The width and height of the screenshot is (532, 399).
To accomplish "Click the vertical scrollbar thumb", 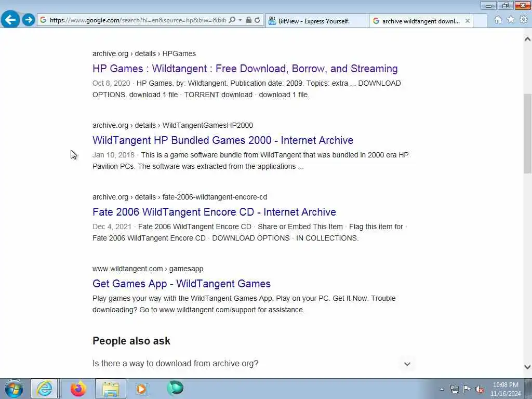I will [527, 134].
